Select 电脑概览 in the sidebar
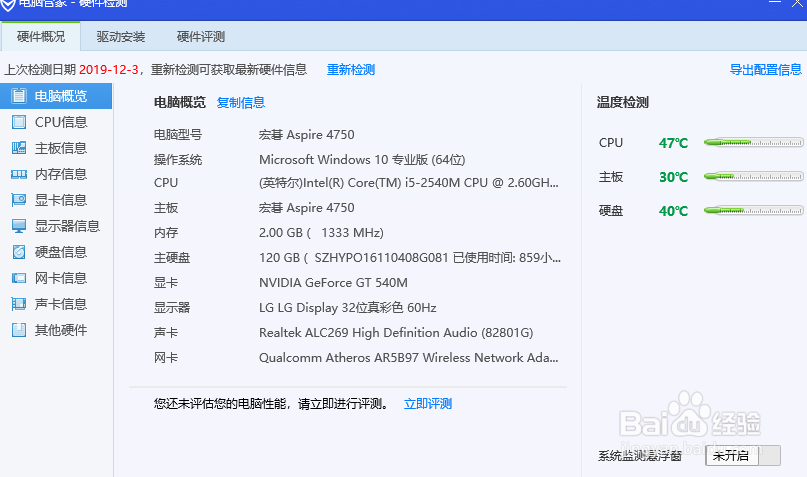The image size is (807, 477). point(56,96)
